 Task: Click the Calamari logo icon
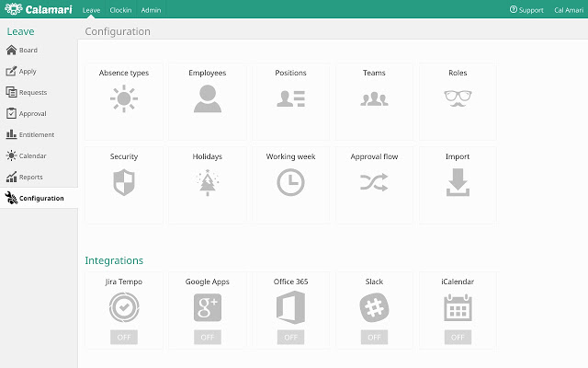click(x=14, y=9)
